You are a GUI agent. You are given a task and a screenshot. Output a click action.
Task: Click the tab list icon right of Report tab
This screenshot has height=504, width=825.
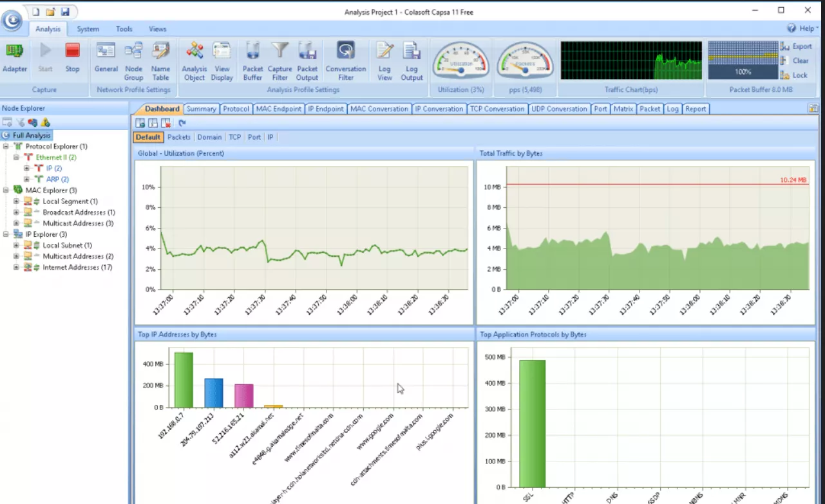click(x=813, y=109)
